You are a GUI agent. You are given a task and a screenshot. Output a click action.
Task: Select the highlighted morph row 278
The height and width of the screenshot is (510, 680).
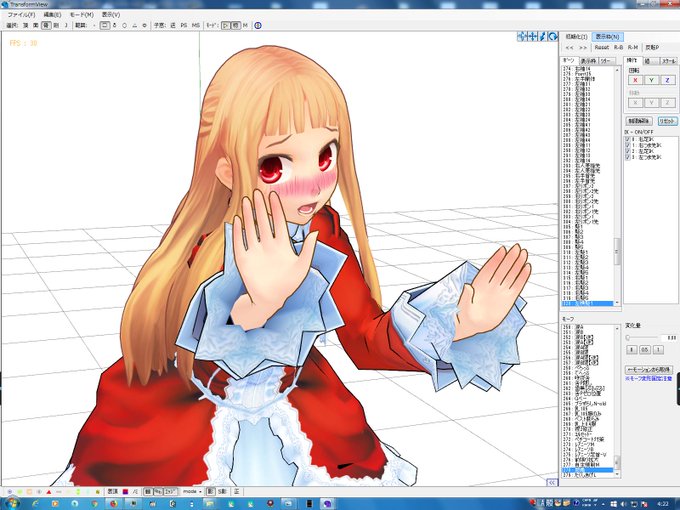pyautogui.click(x=588, y=470)
